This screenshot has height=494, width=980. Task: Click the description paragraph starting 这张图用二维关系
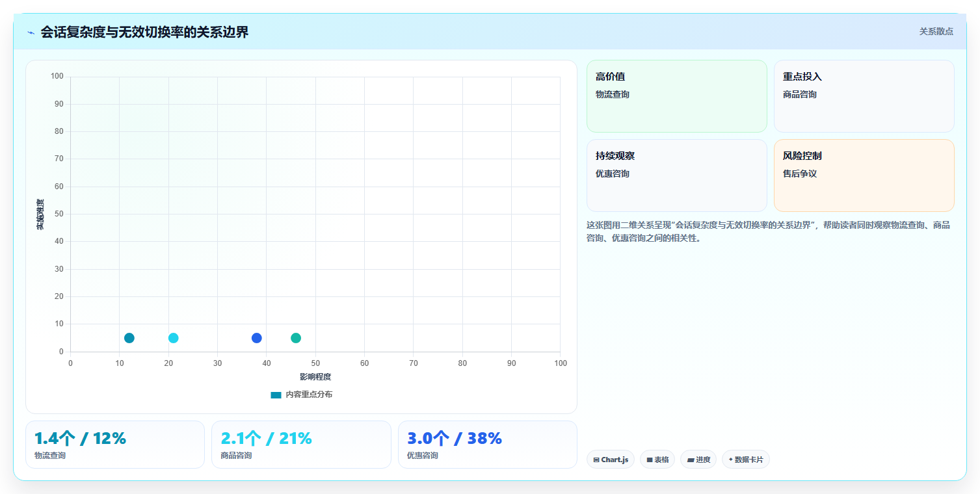[768, 231]
